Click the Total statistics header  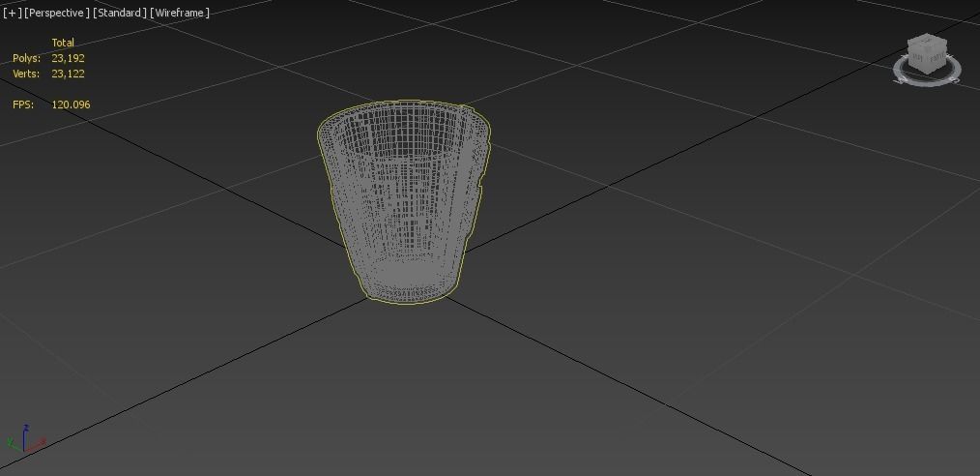click(x=63, y=43)
